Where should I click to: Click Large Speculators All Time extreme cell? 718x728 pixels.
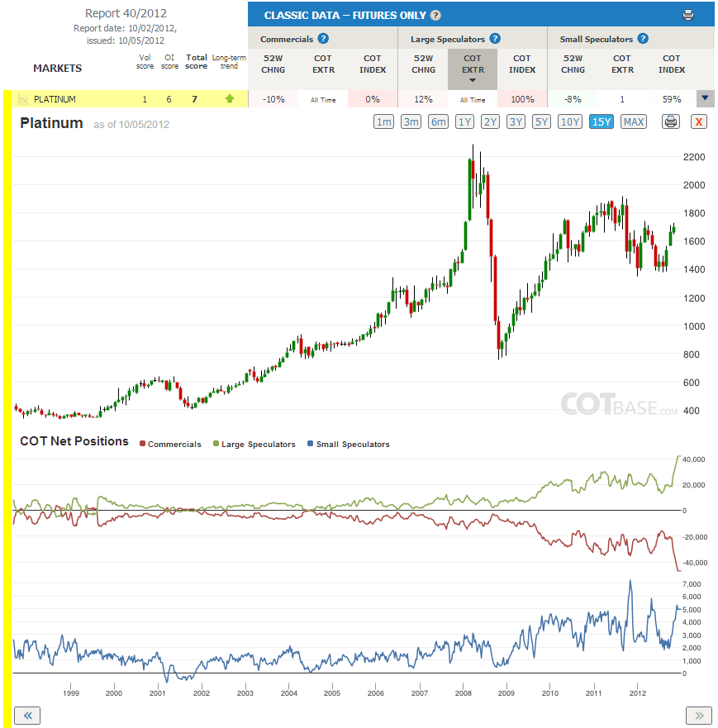coord(473,99)
